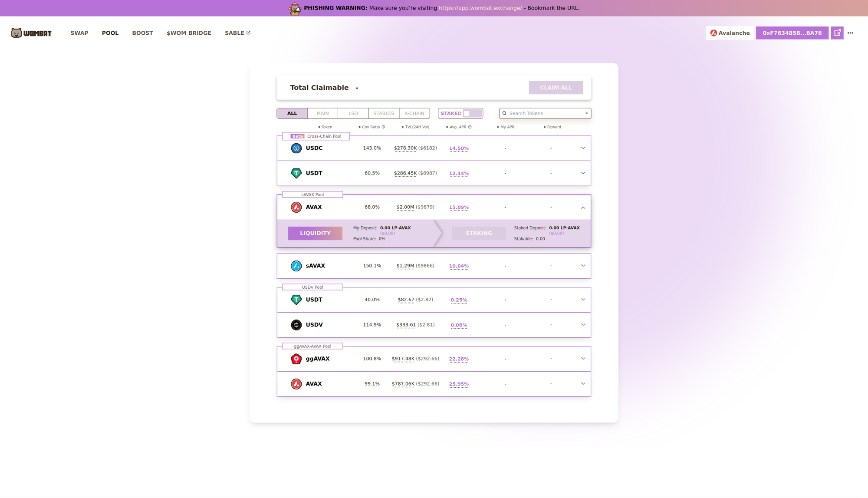868x498 pixels.
Task: Click the USDT token icon in Cross-Chain Pool
Action: point(296,173)
